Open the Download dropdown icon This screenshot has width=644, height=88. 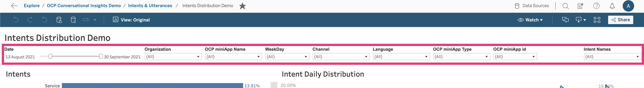coord(581,20)
